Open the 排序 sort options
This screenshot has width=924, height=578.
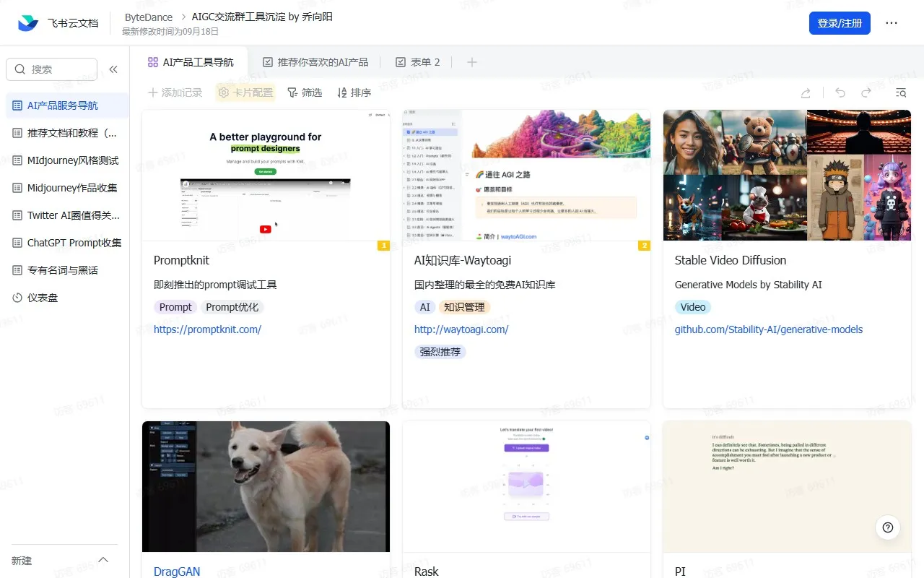tap(353, 92)
